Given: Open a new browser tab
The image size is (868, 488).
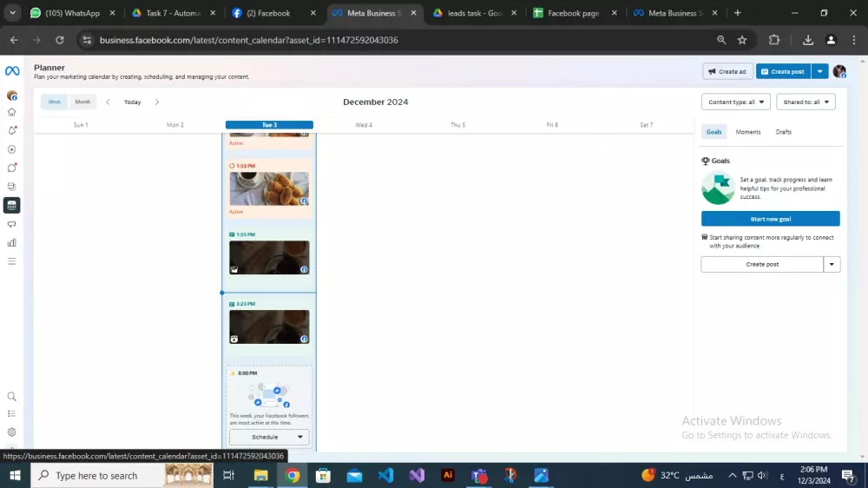Looking at the screenshot, I should tap(737, 13).
